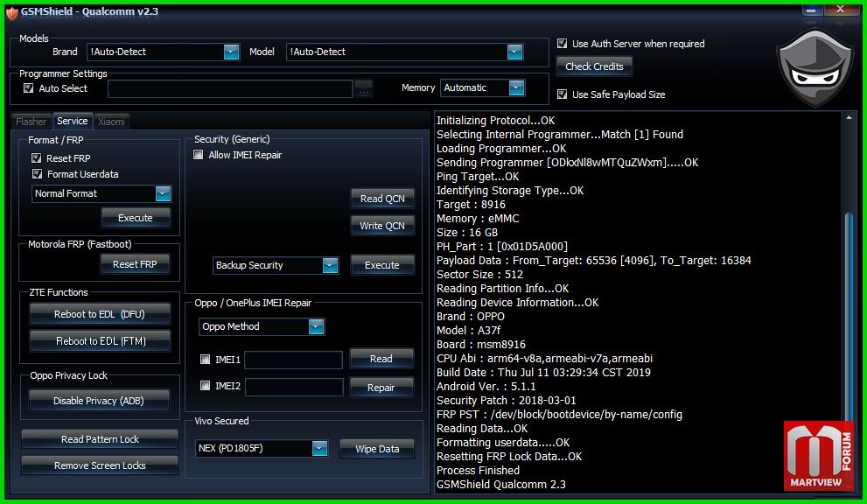
Task: Enable Allow IMEI Repair
Action: pyautogui.click(x=199, y=155)
